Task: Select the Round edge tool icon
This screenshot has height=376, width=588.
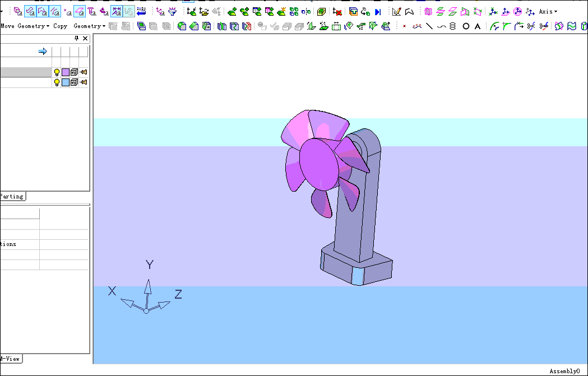Action: pyautogui.click(x=182, y=26)
